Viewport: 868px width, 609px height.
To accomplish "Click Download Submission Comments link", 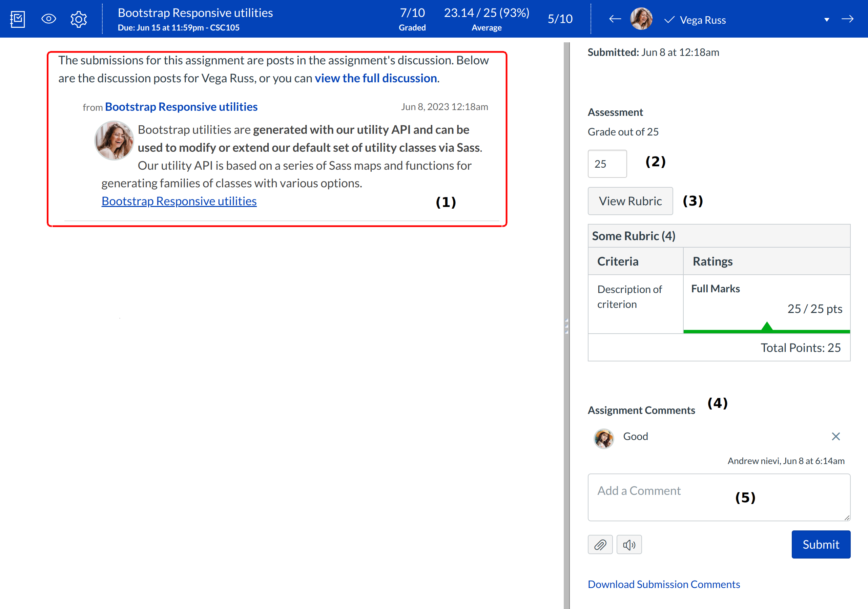I will [x=663, y=584].
